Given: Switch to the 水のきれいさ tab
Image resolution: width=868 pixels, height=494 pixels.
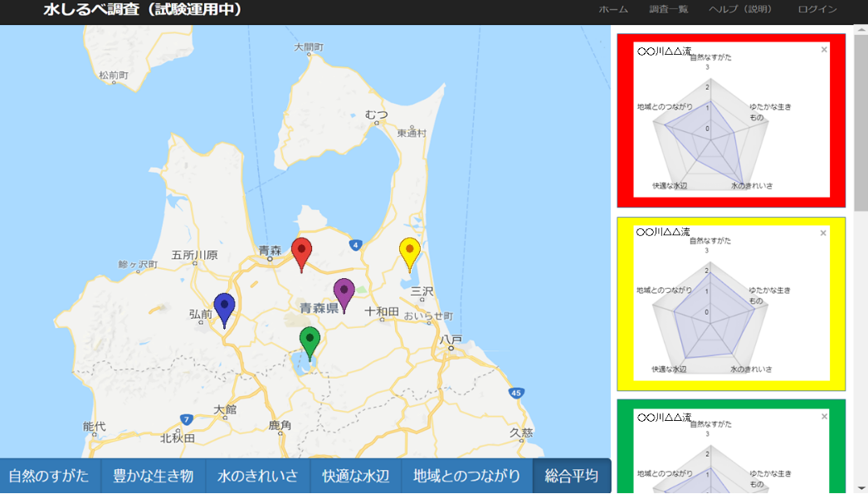Looking at the screenshot, I should point(258,476).
